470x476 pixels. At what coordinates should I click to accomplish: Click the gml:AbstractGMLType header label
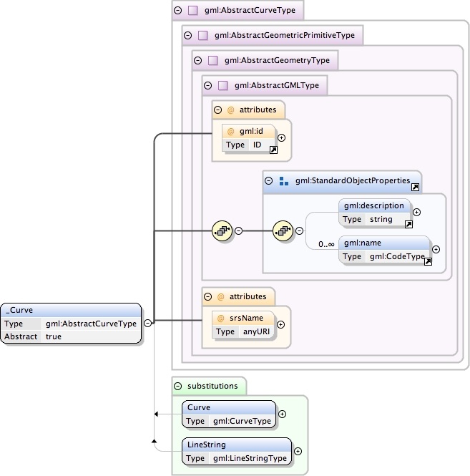pos(277,86)
